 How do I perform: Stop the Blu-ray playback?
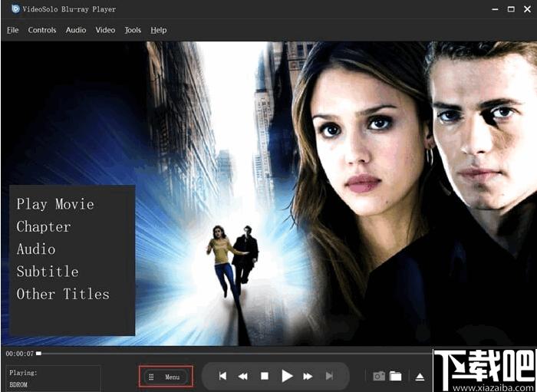point(265,376)
